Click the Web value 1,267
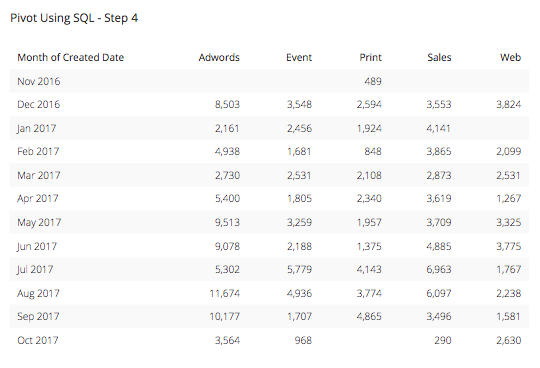This screenshot has width=540, height=368. pos(509,199)
